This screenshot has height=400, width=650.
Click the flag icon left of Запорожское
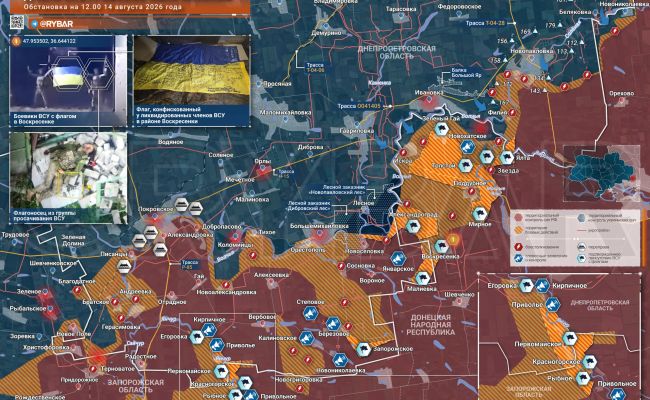click(x=364, y=349)
